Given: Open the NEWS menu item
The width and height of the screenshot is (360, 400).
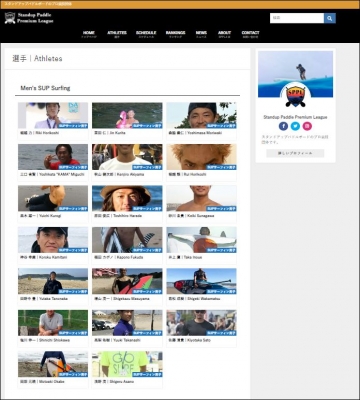Looking at the screenshot, I should pyautogui.click(x=201, y=34).
